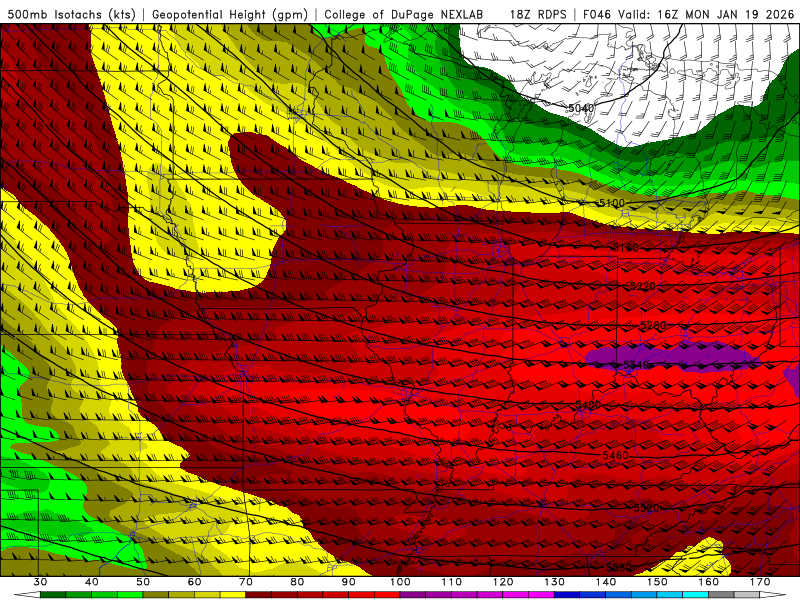Select the 5100 height contour label
This screenshot has height=600, width=800.
coord(611,203)
